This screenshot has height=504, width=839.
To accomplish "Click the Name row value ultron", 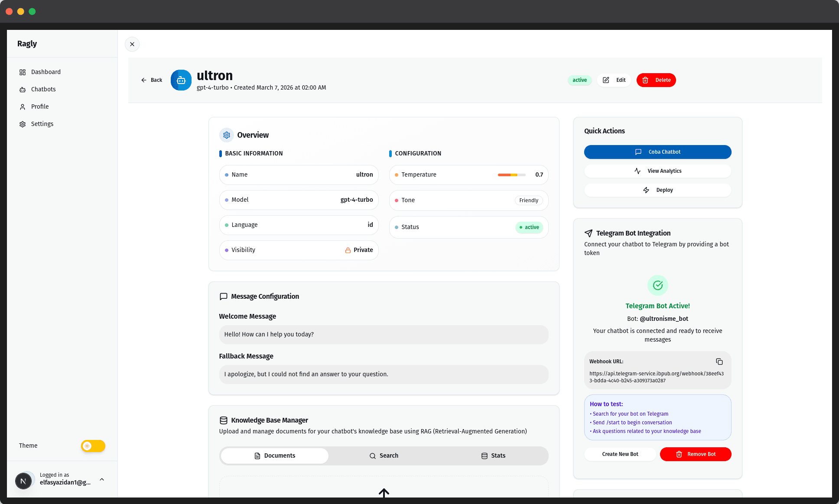I will (x=364, y=175).
